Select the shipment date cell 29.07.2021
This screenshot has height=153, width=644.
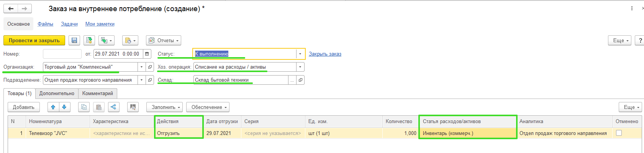pos(223,133)
